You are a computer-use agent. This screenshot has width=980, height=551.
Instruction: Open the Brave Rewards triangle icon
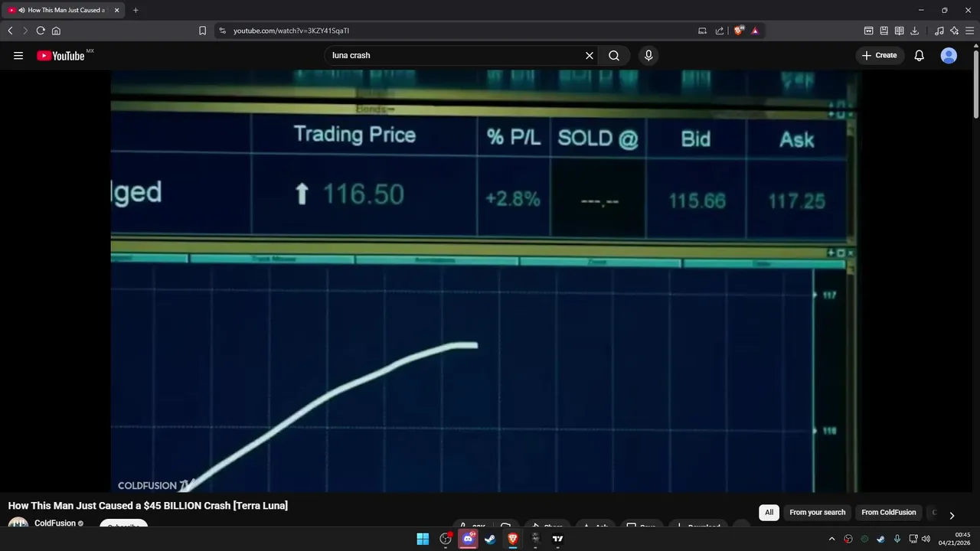point(755,31)
